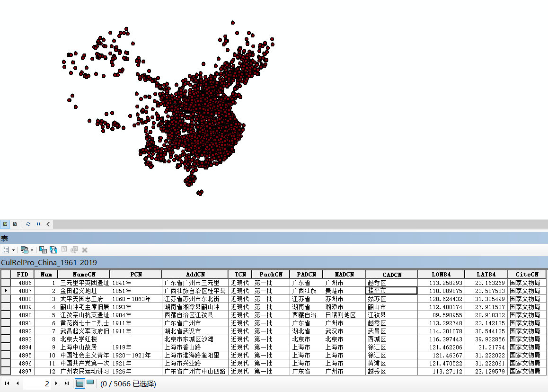Click the Zoom To Selected icon
Screen dimensions: 548x392
(x=74, y=250)
